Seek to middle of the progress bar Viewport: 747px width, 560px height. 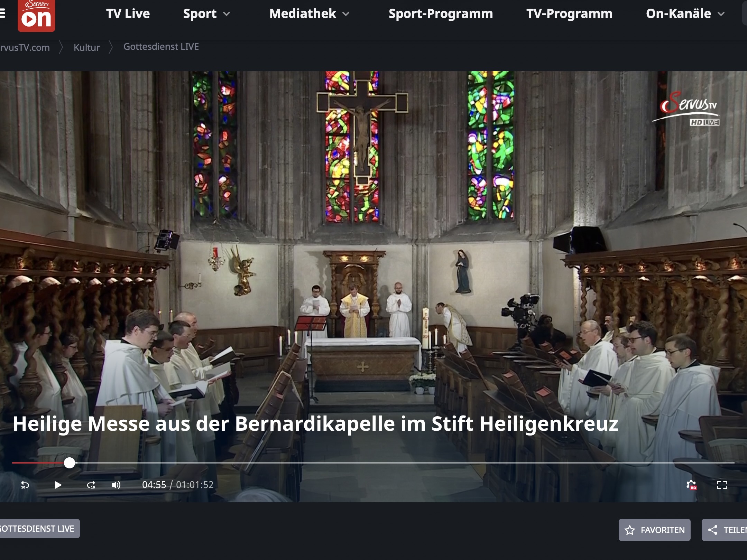click(373, 463)
